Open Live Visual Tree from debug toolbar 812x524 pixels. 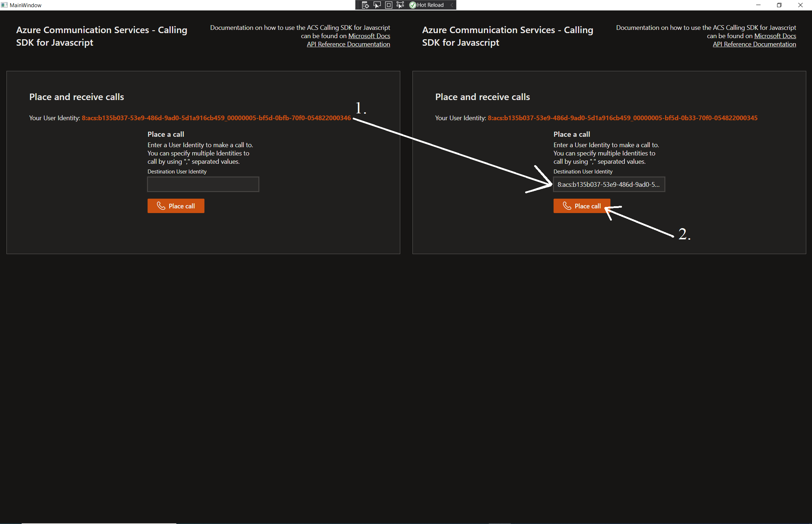pyautogui.click(x=365, y=5)
